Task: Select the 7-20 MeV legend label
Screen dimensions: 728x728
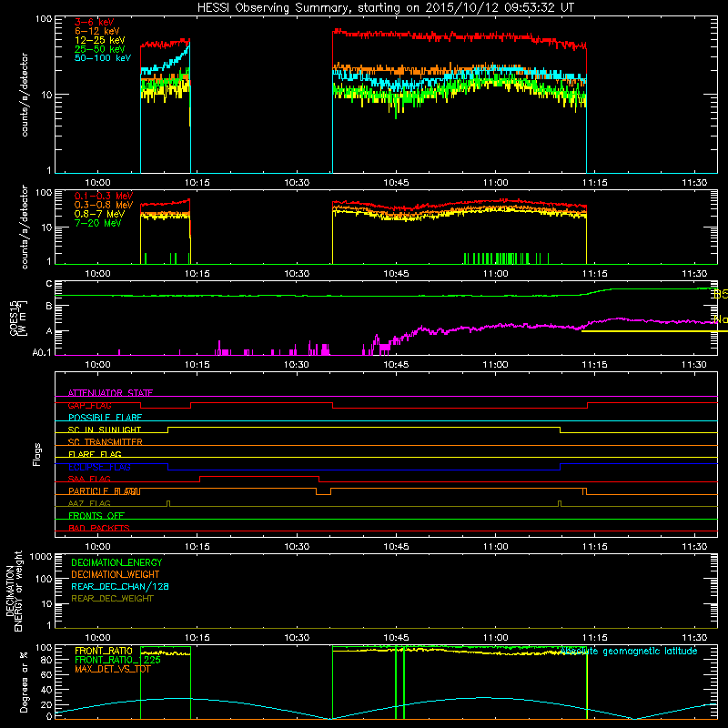Action: point(97,223)
